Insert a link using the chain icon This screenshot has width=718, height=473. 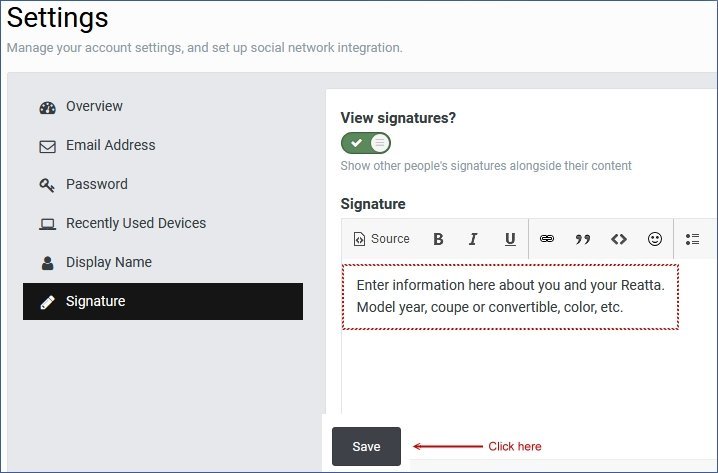tap(547, 239)
